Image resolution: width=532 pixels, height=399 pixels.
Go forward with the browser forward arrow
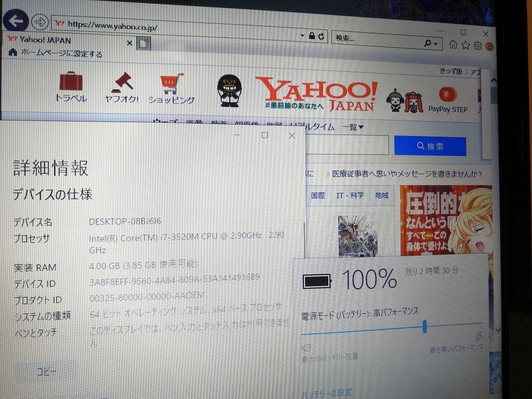[x=40, y=22]
